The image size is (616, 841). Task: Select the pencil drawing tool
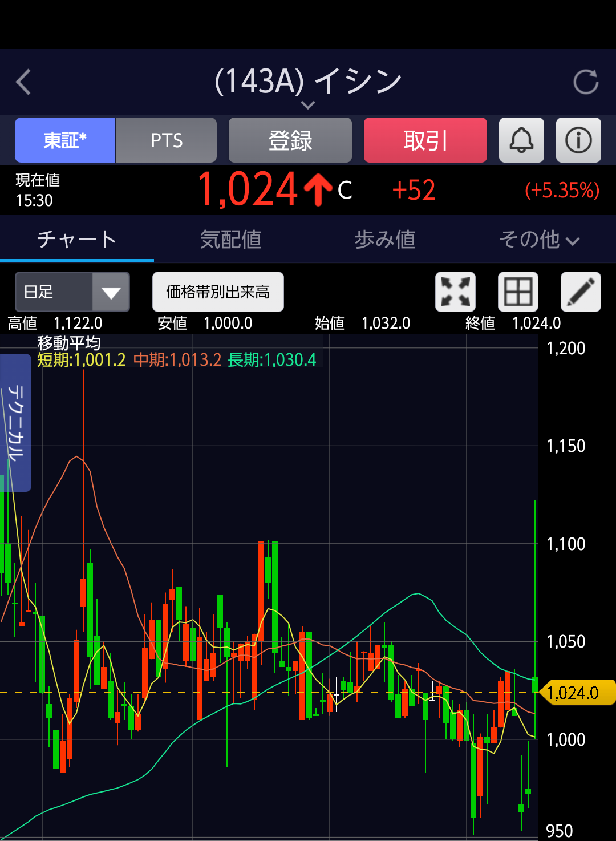click(x=581, y=292)
